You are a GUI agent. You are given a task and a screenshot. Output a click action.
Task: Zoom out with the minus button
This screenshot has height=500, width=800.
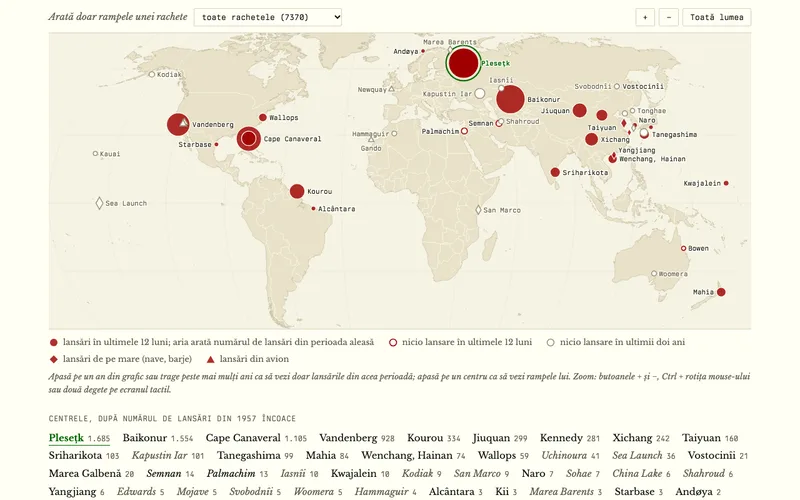pos(668,17)
